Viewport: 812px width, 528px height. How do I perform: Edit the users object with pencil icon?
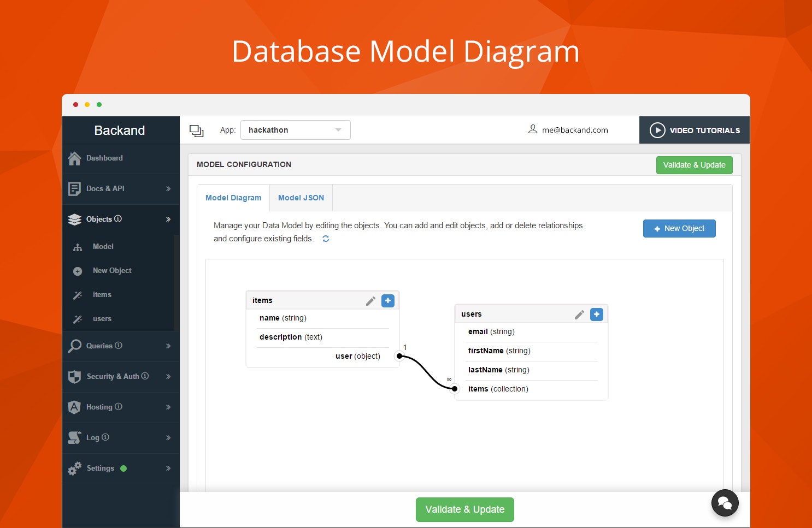point(579,315)
